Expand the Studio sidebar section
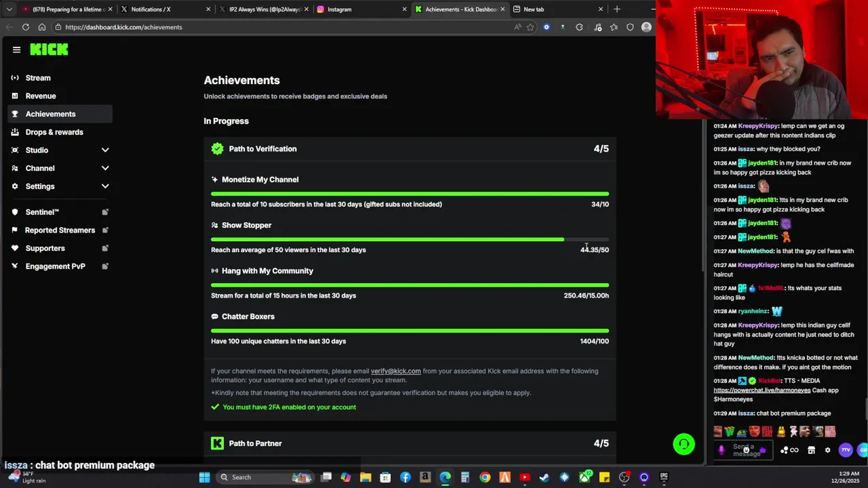 tap(60, 150)
